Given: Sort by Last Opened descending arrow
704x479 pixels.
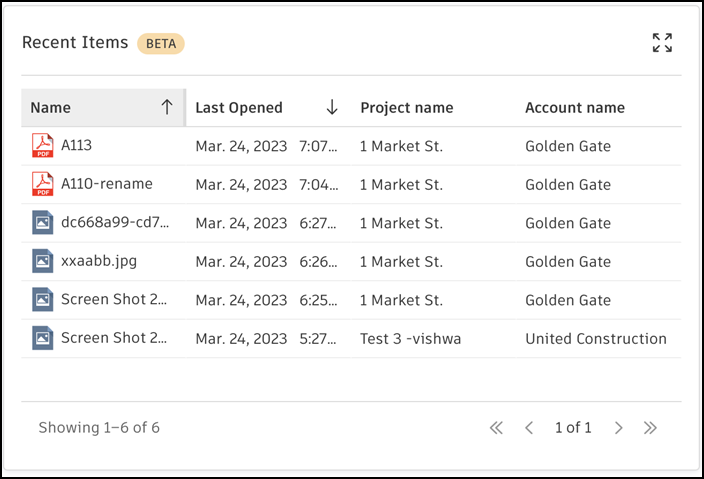Looking at the screenshot, I should [x=332, y=108].
